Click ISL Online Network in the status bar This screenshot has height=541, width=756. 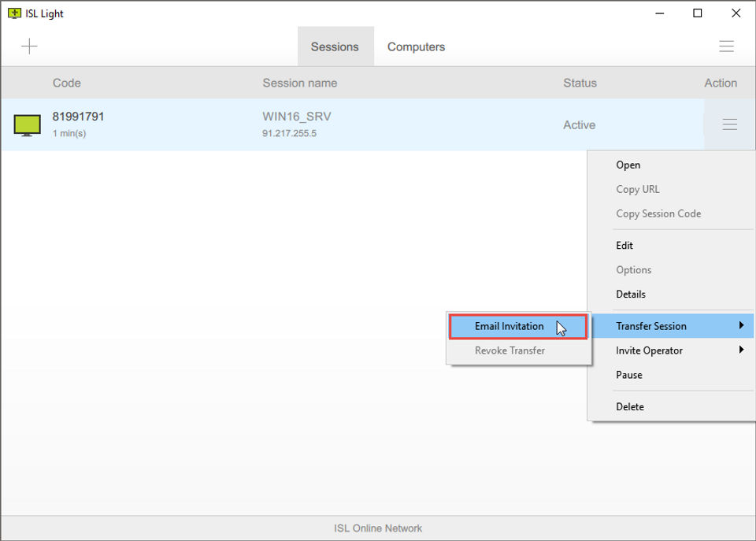[x=378, y=528]
